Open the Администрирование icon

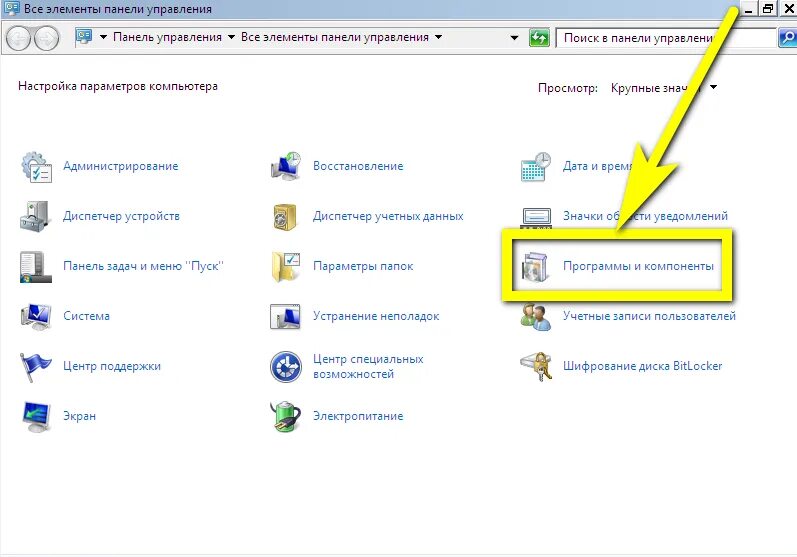coord(36,166)
